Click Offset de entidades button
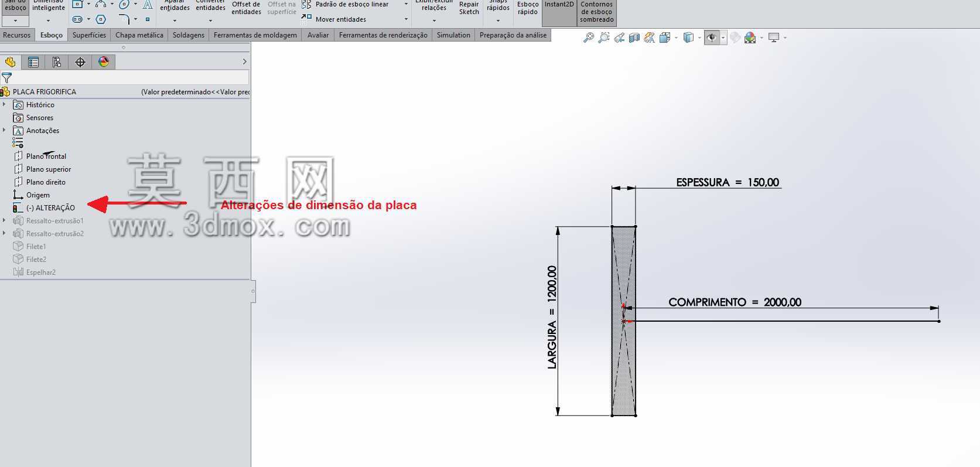The width and height of the screenshot is (980, 467). click(x=246, y=8)
